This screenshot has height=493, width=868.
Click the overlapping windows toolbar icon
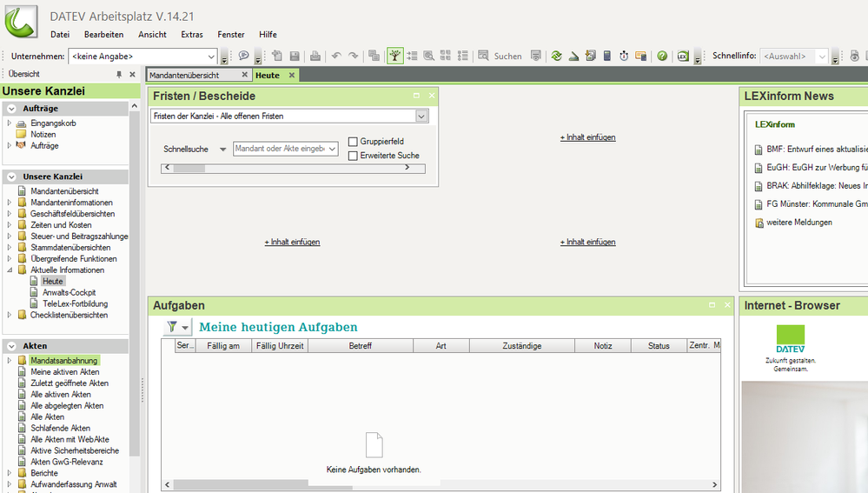(374, 56)
